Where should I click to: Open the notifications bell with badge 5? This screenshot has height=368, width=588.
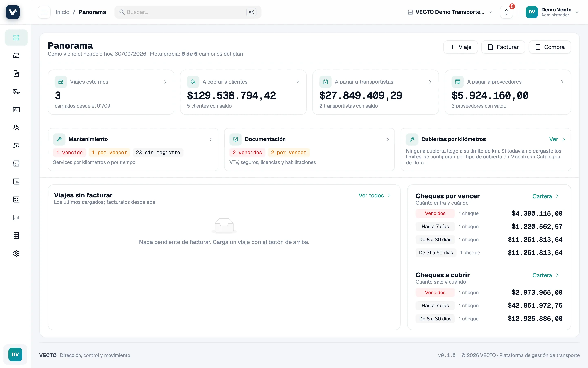pos(506,12)
